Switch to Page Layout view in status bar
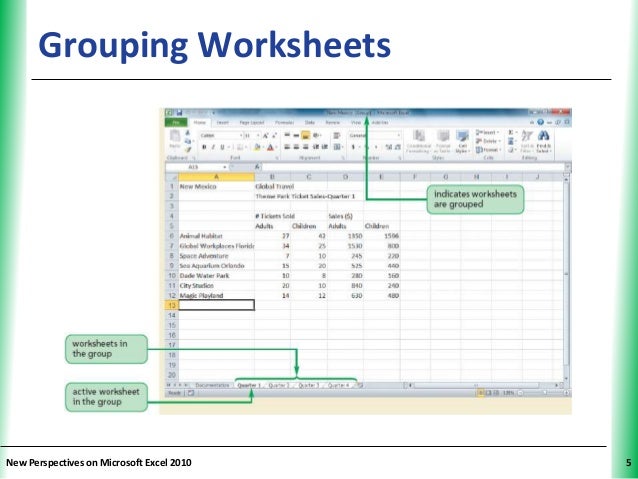This screenshot has height=479, width=638. 489,393
